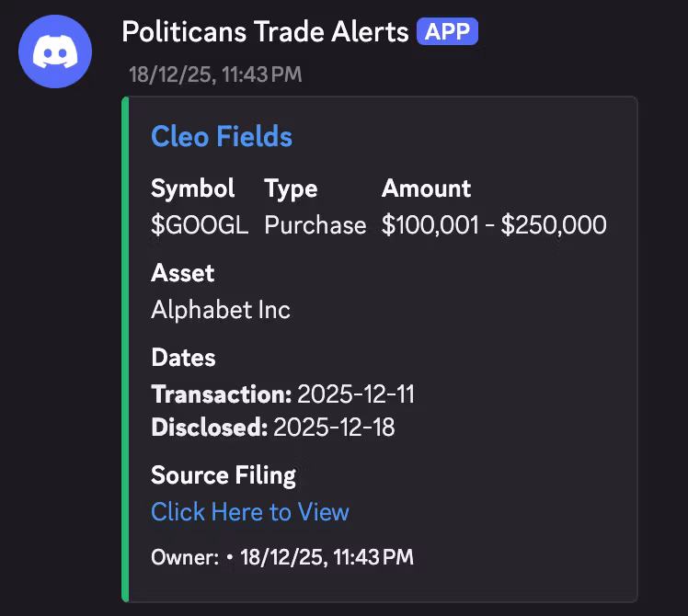
Task: Click the Type field heading
Action: pyautogui.click(x=291, y=188)
